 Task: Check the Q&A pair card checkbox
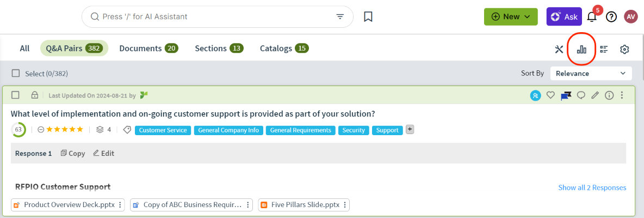pyautogui.click(x=15, y=95)
